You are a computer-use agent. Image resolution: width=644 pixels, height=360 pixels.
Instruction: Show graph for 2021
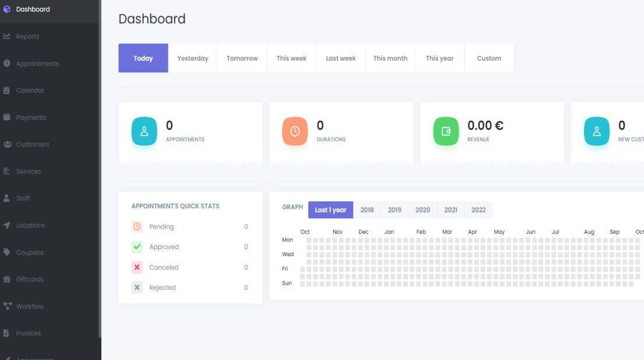(451, 209)
